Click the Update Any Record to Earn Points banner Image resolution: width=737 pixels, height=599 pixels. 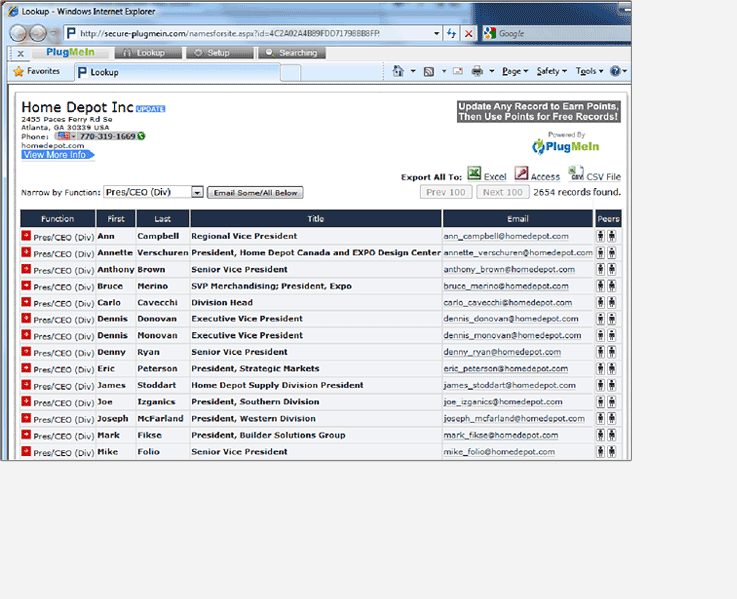[539, 111]
